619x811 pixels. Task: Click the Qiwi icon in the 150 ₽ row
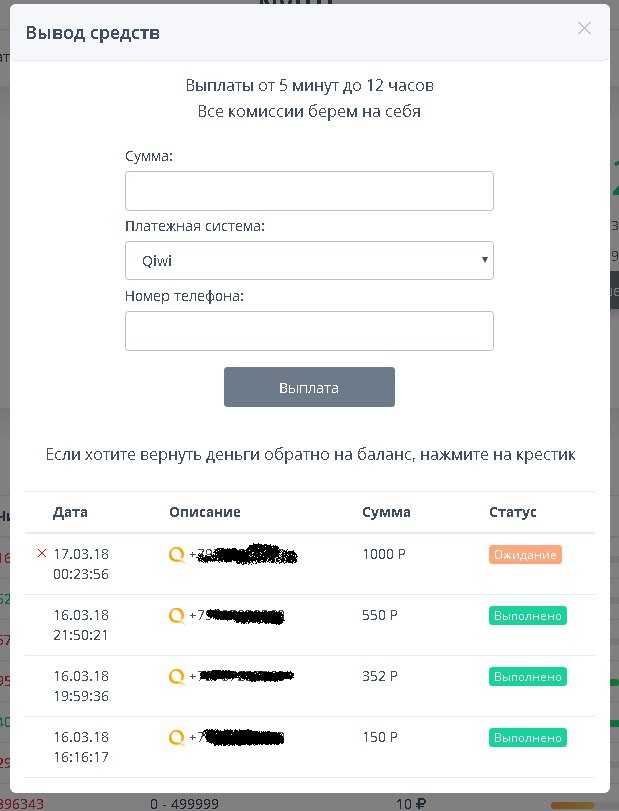point(177,738)
